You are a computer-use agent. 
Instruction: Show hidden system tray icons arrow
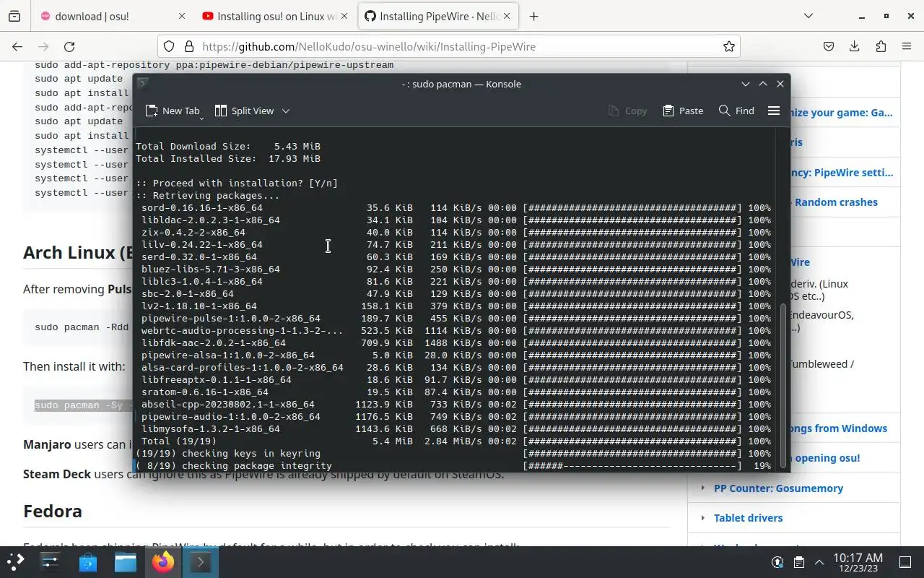pyautogui.click(x=819, y=562)
